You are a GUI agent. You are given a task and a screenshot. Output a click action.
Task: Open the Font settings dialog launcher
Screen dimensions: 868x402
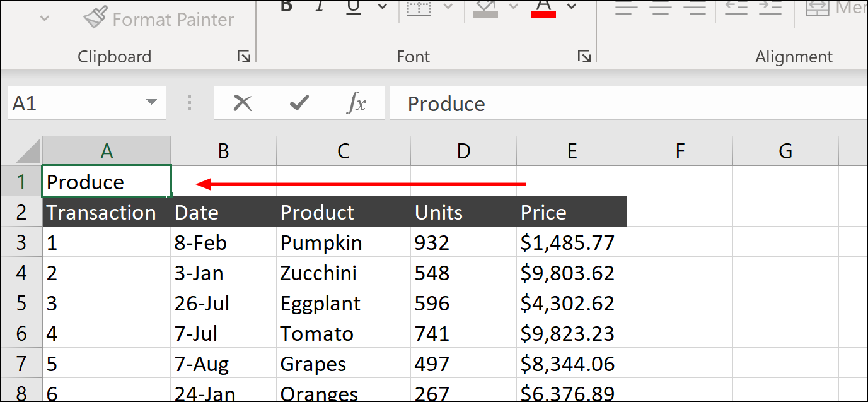[584, 57]
